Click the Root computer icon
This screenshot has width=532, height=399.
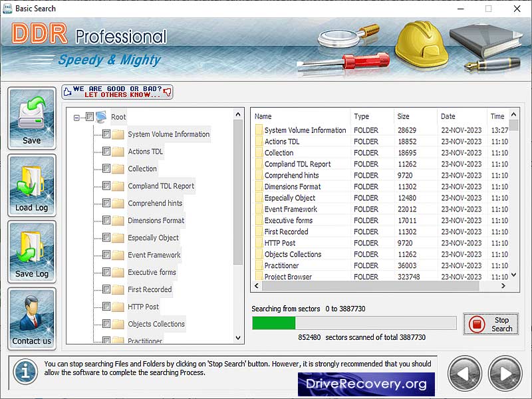point(102,117)
